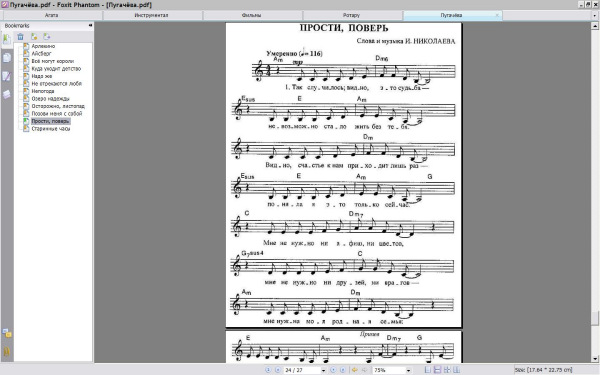Open the Старинные часы bookmark
The width and height of the screenshot is (600, 375).
point(51,129)
